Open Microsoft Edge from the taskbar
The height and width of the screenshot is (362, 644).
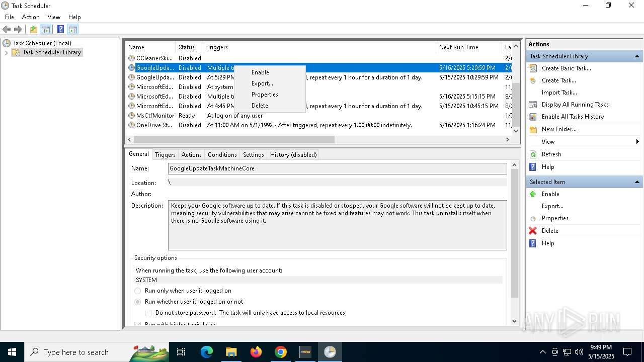207,352
